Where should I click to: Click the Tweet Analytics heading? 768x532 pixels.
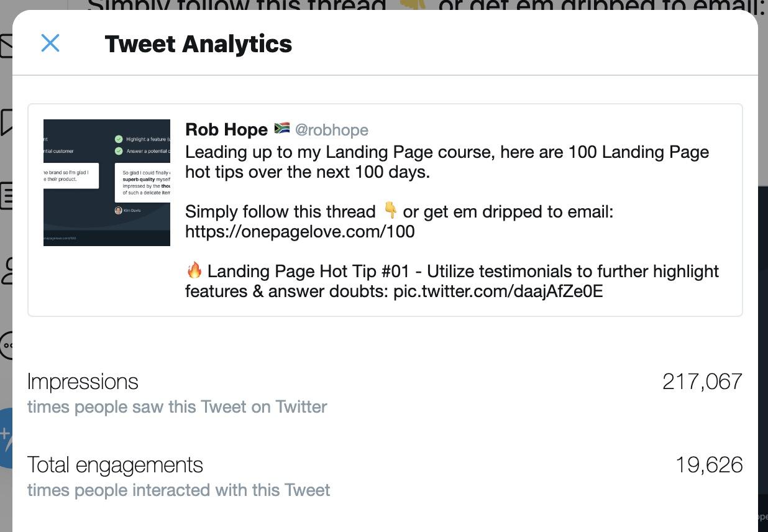click(198, 44)
